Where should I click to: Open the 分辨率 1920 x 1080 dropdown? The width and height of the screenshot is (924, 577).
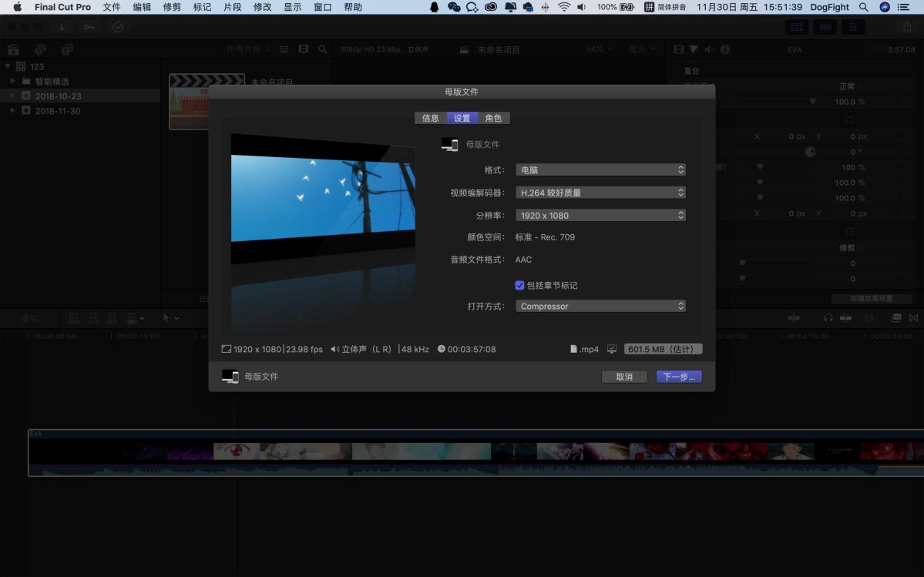[x=600, y=216]
